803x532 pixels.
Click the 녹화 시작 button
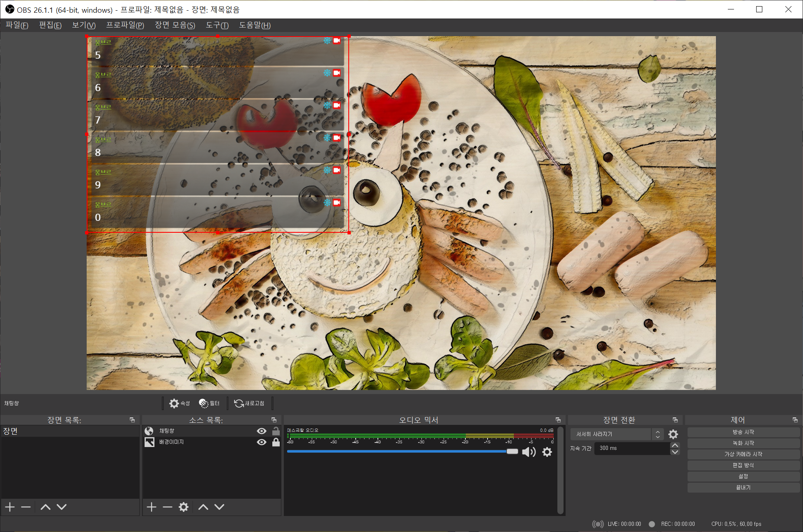click(743, 443)
